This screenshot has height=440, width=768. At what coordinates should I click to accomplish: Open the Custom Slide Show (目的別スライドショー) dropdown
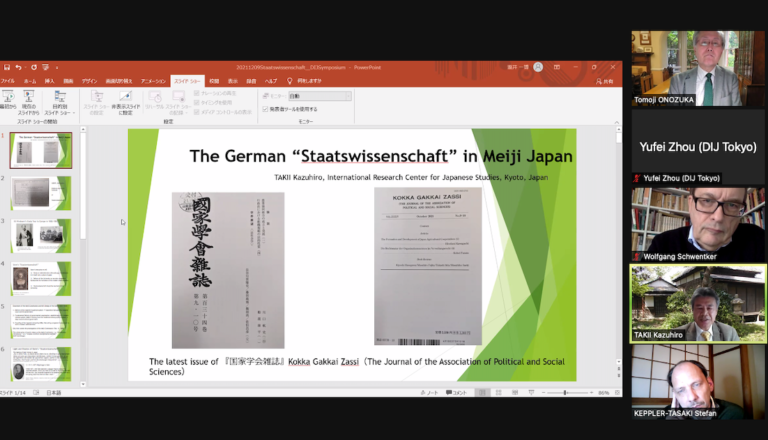[x=60, y=102]
